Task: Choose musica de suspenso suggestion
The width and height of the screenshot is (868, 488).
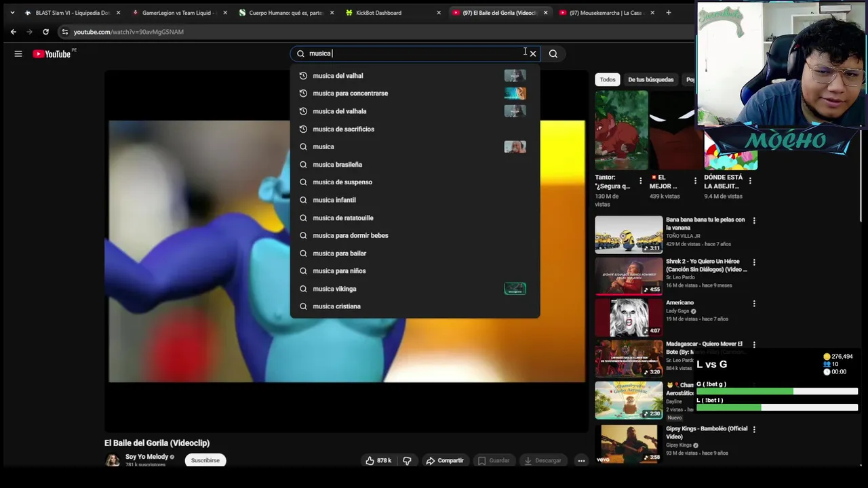Action: 415,182
